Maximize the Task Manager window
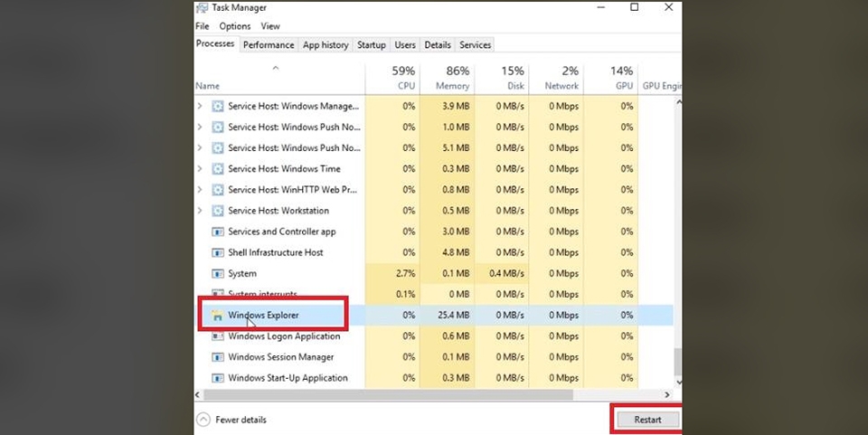The height and width of the screenshot is (435, 868). [635, 7]
